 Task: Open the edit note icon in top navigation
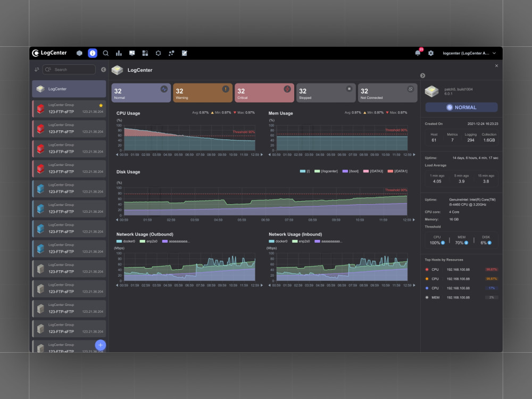tap(184, 53)
